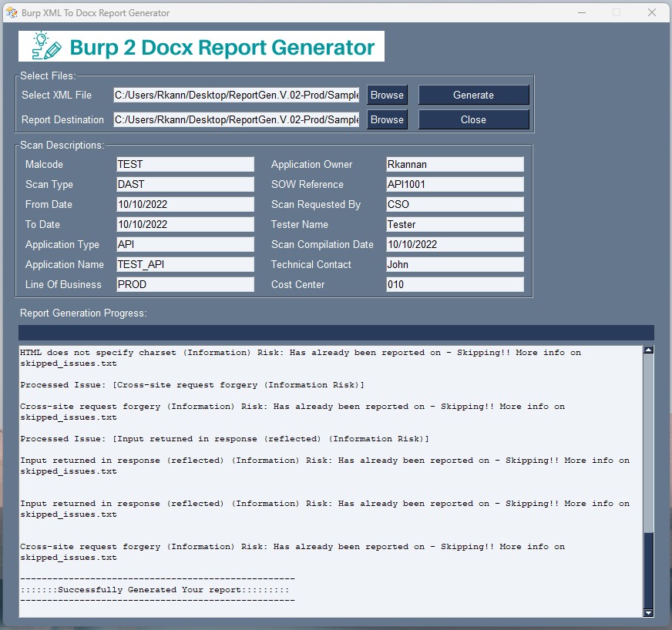Edit the Line Of Business field PROD
The height and width of the screenshot is (630, 672).
tap(185, 284)
